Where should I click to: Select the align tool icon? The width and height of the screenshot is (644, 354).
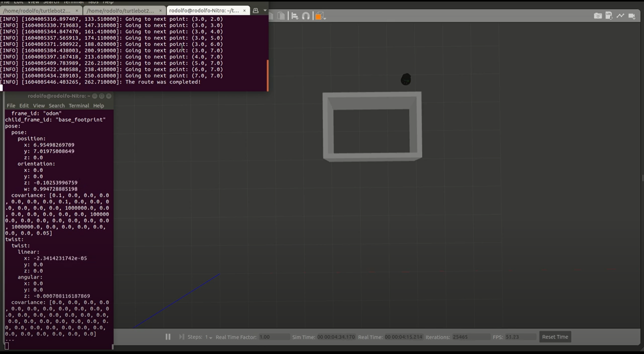click(x=295, y=16)
